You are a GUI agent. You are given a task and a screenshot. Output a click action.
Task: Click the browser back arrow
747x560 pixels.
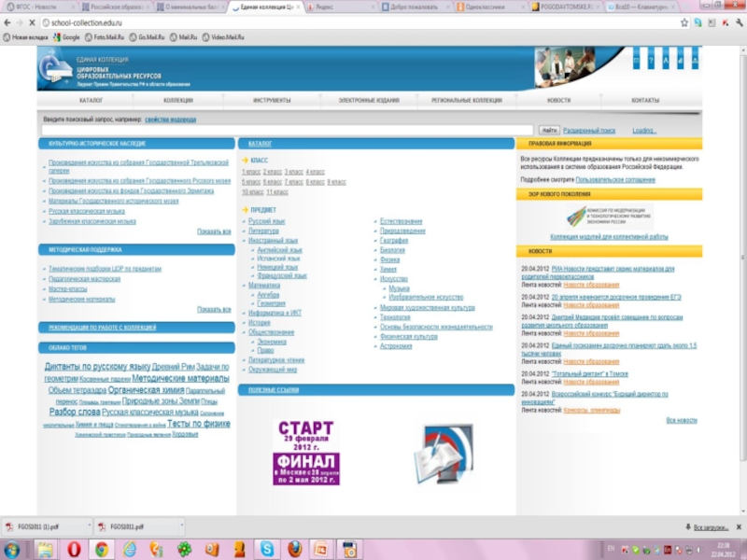(x=7, y=22)
